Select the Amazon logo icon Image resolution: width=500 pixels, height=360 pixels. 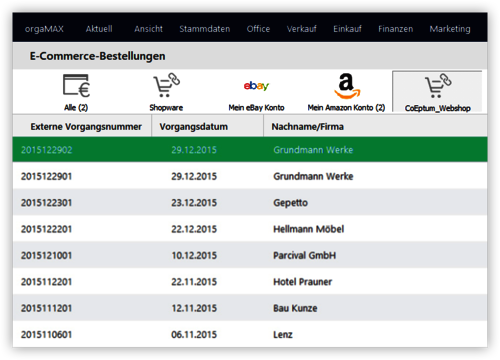347,86
